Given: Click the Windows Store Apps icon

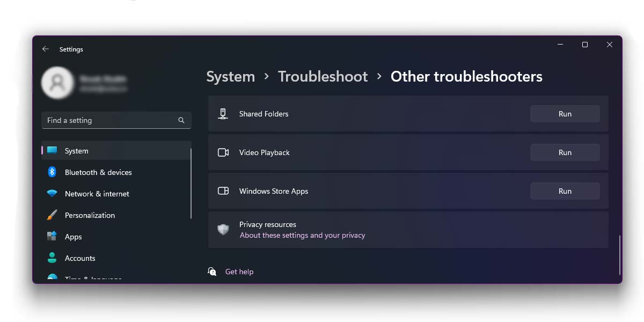Looking at the screenshot, I should 223,191.
